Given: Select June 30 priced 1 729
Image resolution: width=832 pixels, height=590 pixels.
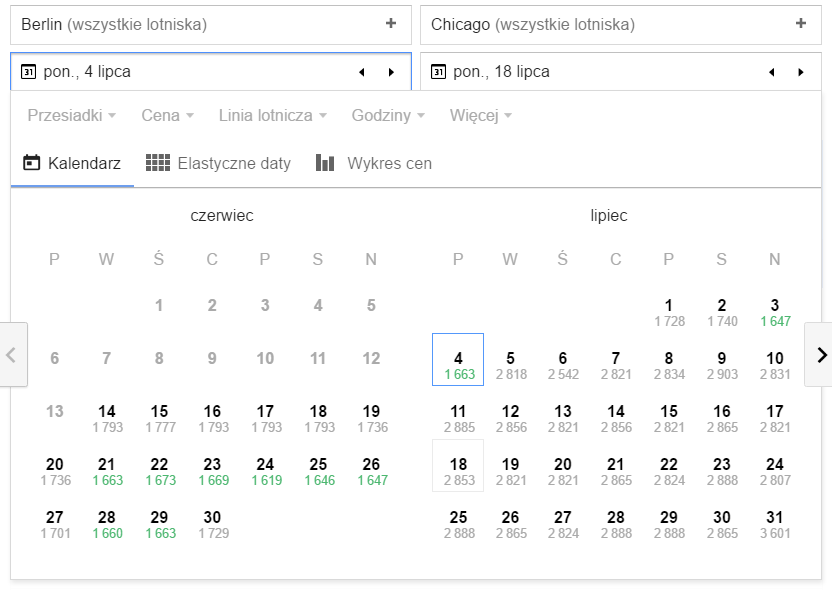Looking at the screenshot, I should pyautogui.click(x=212, y=524).
